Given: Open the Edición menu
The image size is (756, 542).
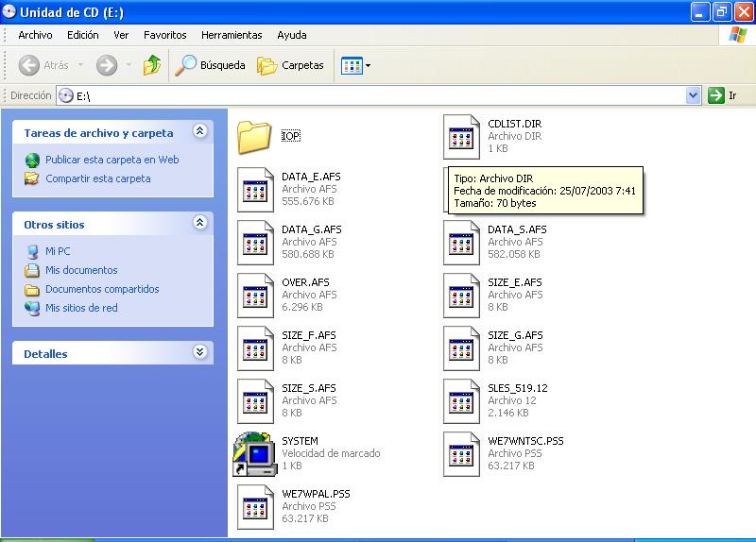Looking at the screenshot, I should pos(83,35).
